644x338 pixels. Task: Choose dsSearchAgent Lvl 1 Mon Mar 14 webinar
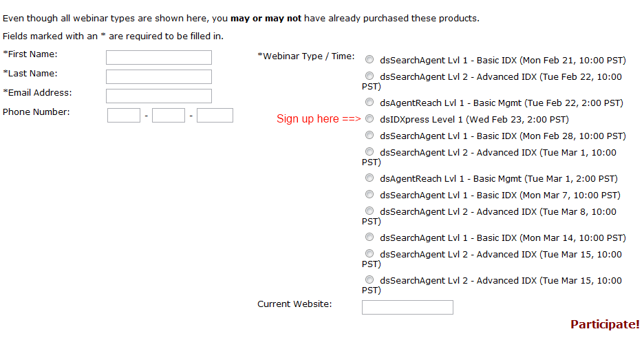pyautogui.click(x=369, y=237)
